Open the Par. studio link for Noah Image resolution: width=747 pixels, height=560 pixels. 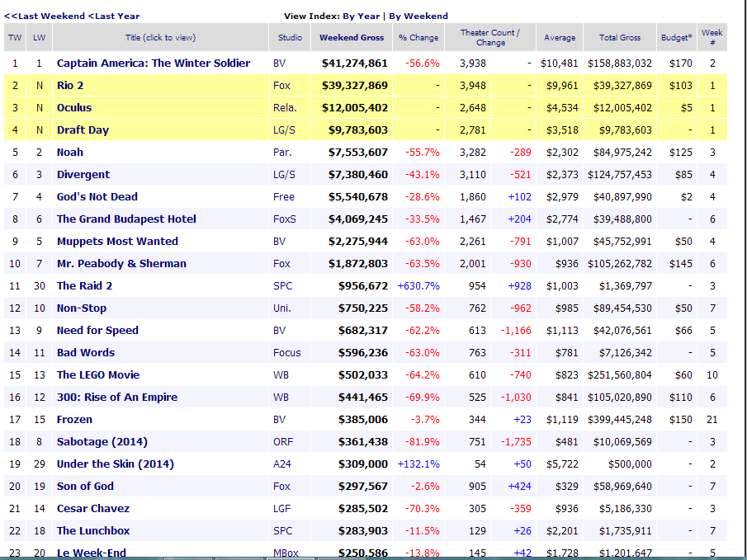[282, 153]
